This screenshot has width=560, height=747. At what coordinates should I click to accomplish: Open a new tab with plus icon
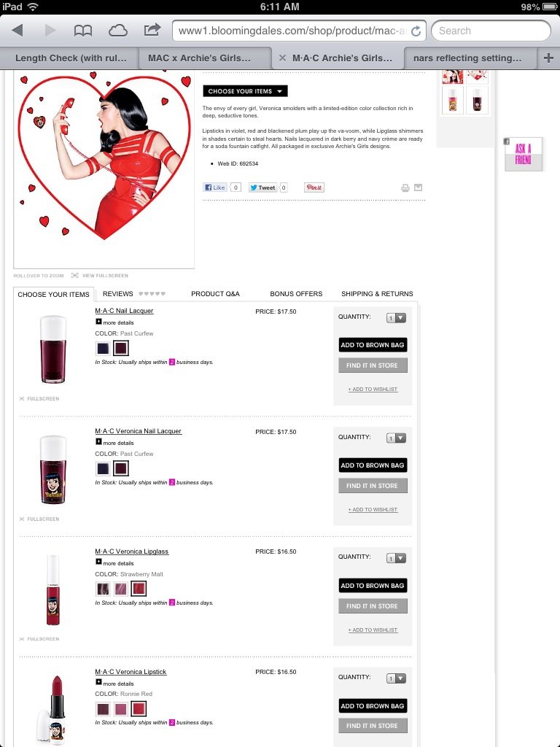[548, 58]
